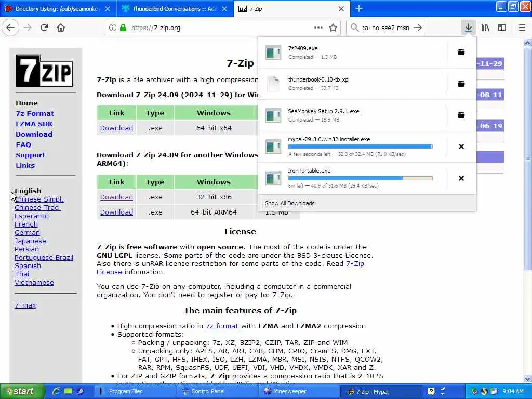The width and height of the screenshot is (532, 399).
Task: Open the 7z Format sidebar link
Action: [35, 114]
